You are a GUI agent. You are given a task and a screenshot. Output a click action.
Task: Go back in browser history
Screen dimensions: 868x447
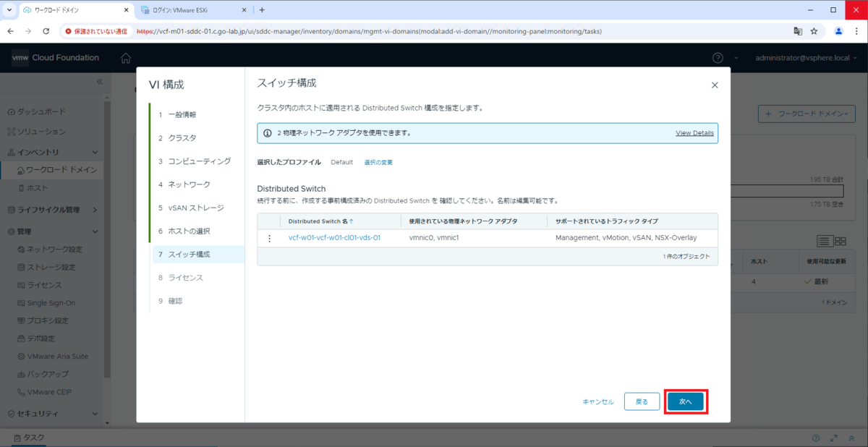coord(11,31)
